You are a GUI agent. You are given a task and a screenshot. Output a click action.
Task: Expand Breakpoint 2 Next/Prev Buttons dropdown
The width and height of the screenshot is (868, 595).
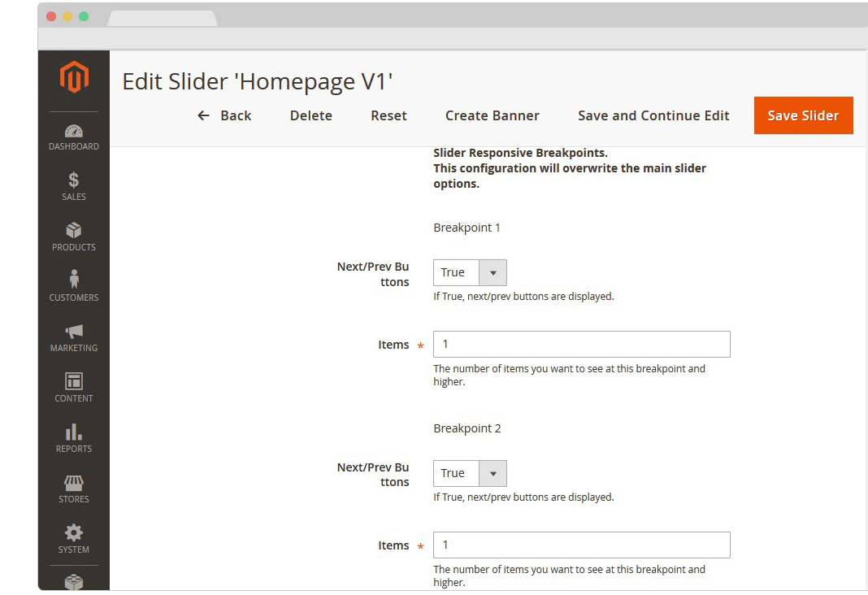[470, 474]
